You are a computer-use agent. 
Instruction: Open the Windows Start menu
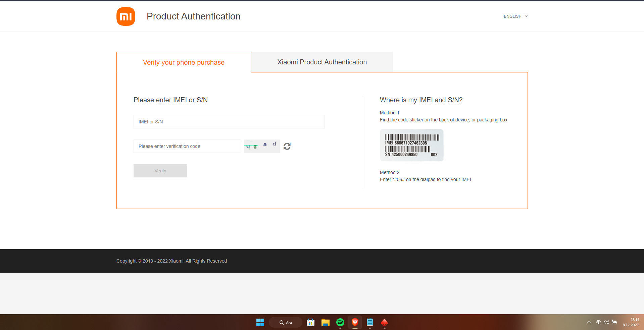[260, 323]
